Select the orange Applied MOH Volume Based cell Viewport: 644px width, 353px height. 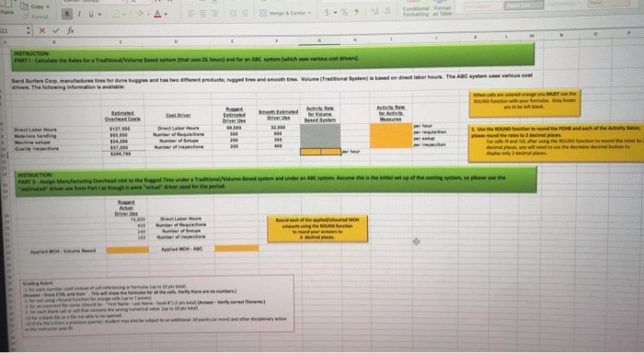127,249
